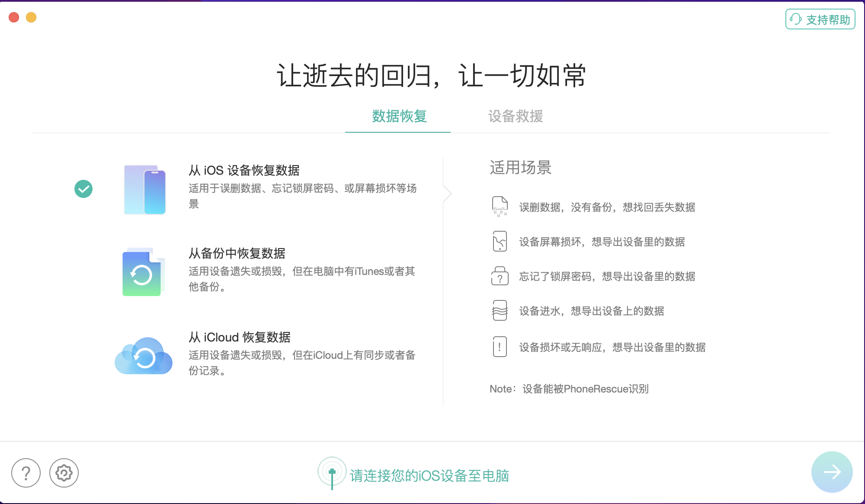Viewport: 865px width, 504px height.
Task: Open the question mark help button
Action: click(x=26, y=473)
